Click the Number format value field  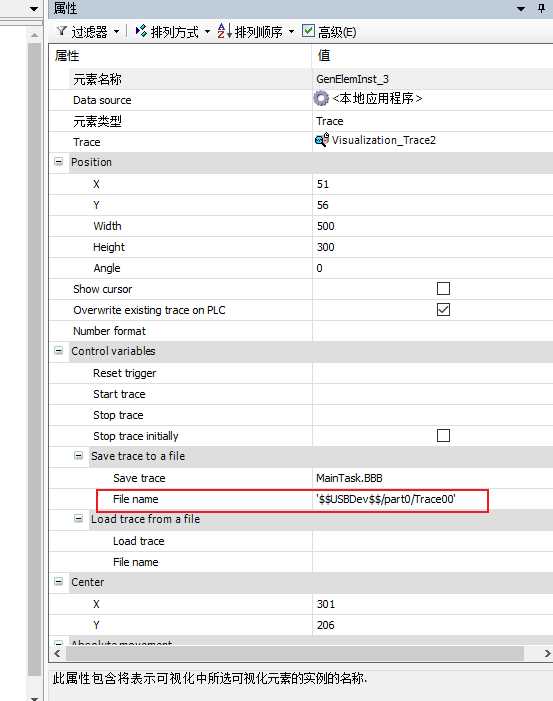coord(432,331)
